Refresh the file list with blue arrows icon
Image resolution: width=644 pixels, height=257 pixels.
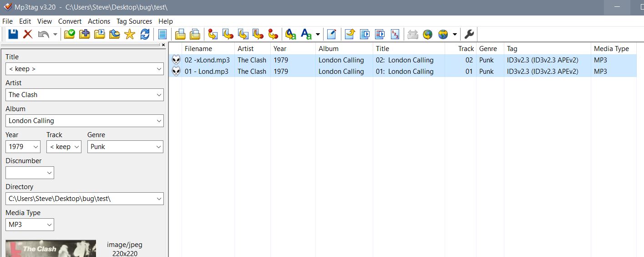[145, 34]
